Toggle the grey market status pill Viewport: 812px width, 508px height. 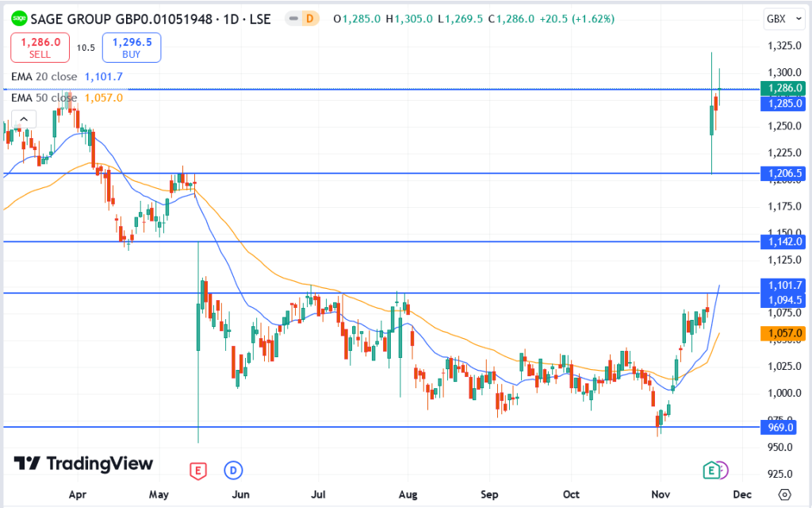click(x=293, y=19)
